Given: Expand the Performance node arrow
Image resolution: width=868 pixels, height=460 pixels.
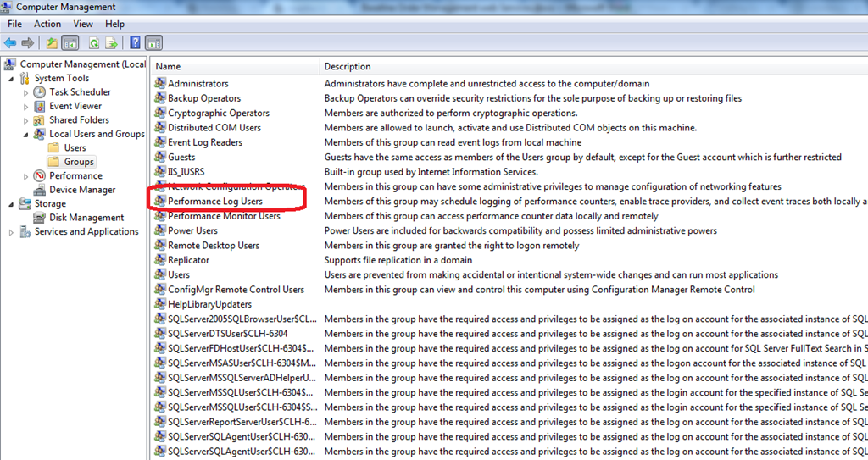Looking at the screenshot, I should pos(25,176).
